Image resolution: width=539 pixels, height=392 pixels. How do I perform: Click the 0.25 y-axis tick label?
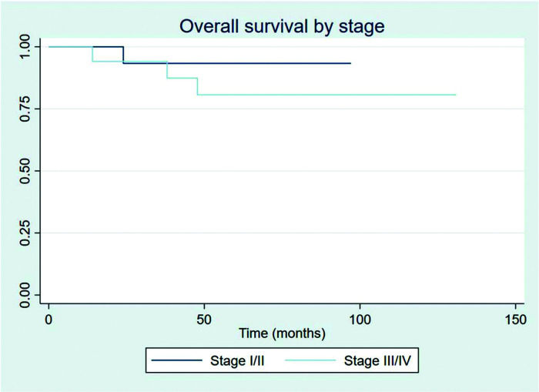tap(25, 233)
